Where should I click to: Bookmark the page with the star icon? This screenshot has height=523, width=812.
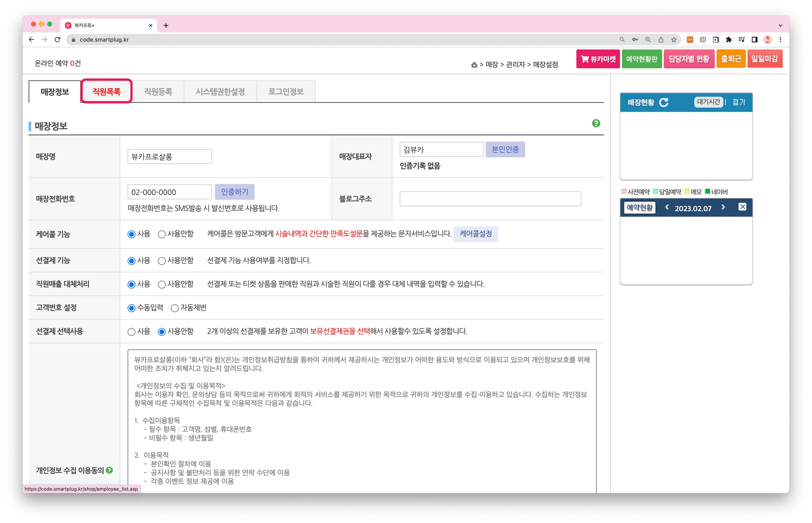(674, 40)
